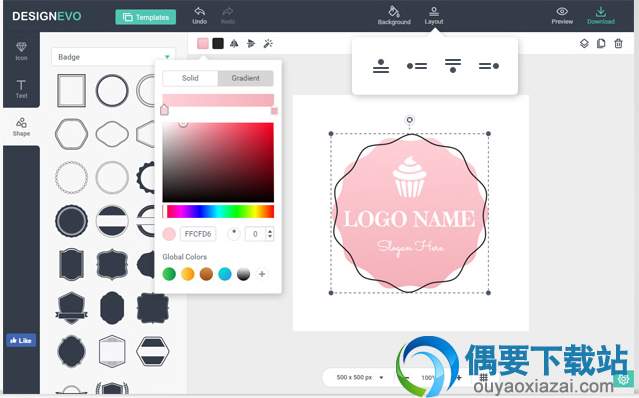
Task: Open the canvas size dropdown
Action: click(x=360, y=377)
